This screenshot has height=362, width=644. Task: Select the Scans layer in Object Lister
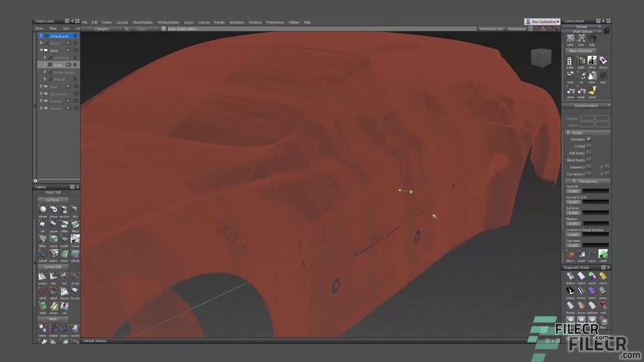tap(58, 65)
